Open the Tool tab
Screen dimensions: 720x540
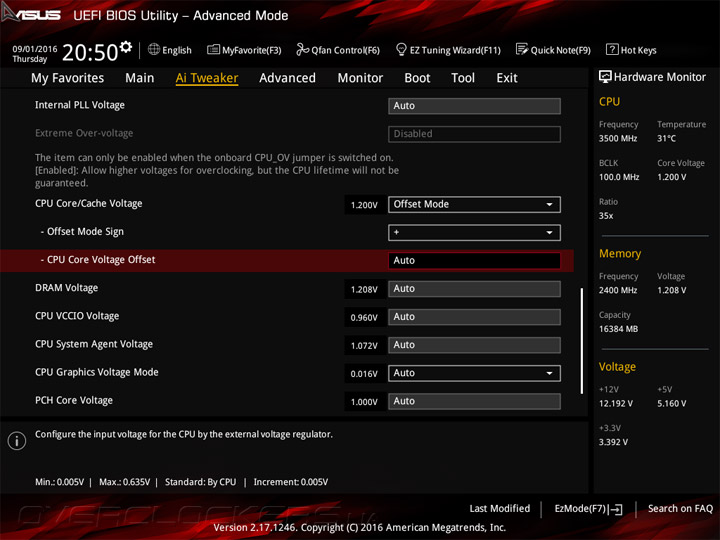click(x=463, y=78)
